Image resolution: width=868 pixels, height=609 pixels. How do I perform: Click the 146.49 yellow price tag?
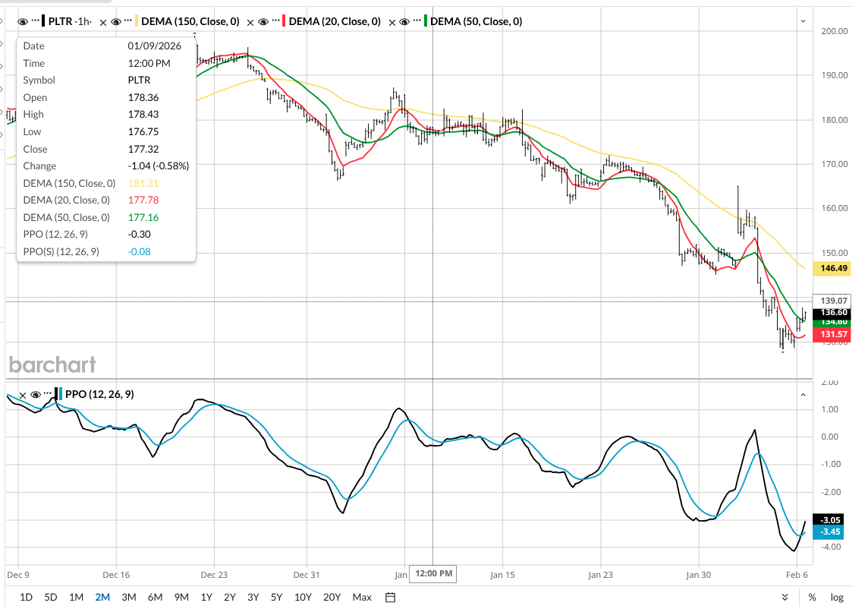pos(832,268)
